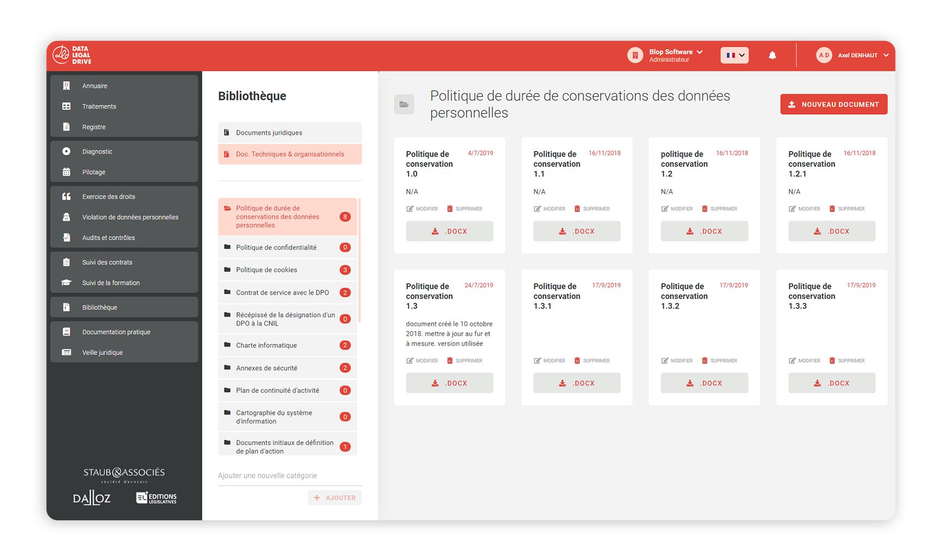Click the Violation de données icon

[x=66, y=217]
